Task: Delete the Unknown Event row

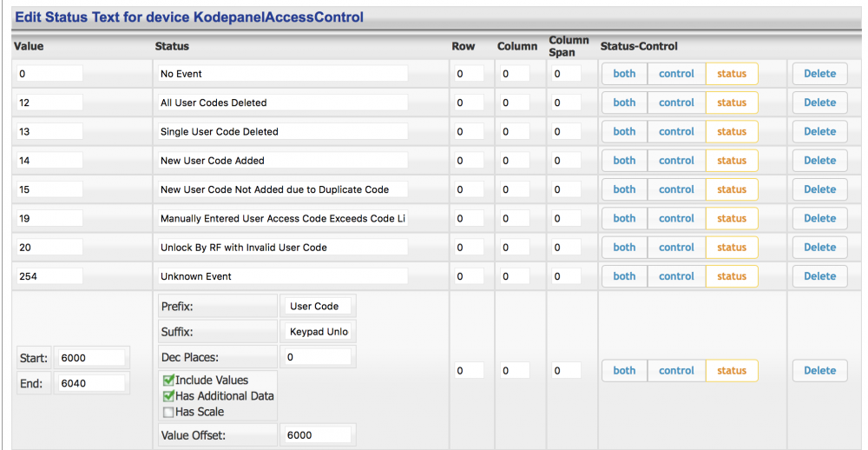Action: tap(819, 276)
